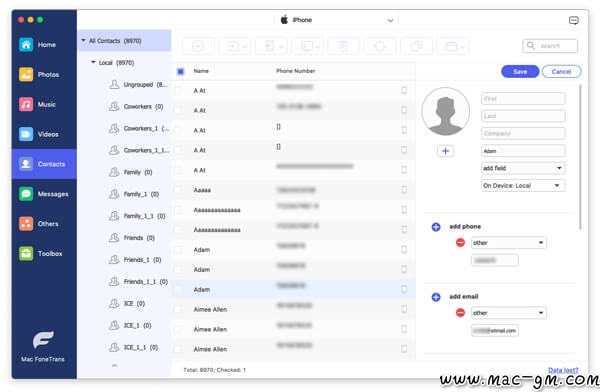Toggle the select-all checkbox in header

pyautogui.click(x=181, y=71)
